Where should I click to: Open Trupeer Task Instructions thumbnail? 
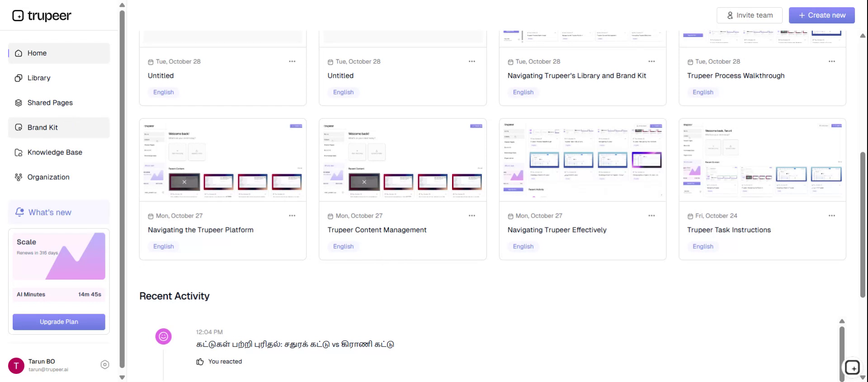pos(763,160)
